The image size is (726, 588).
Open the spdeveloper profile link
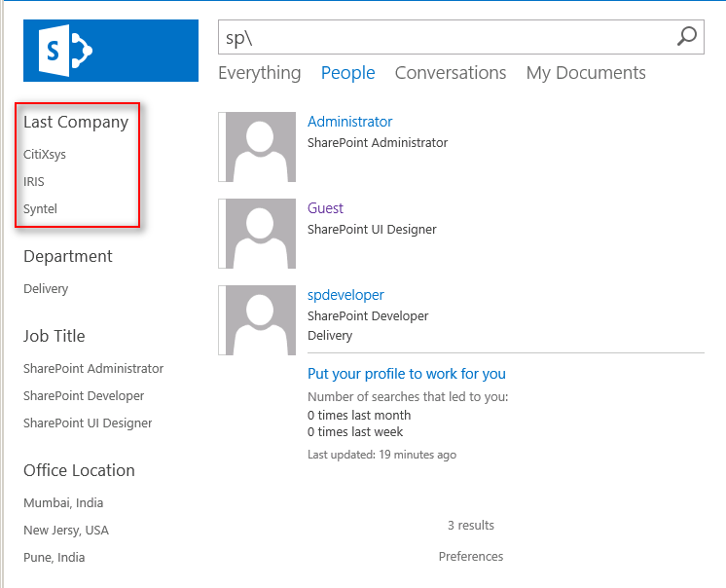pos(345,295)
